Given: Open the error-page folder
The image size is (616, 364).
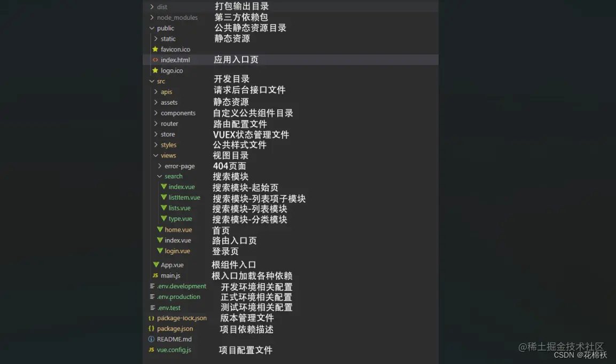Looking at the screenshot, I should click(x=179, y=166).
